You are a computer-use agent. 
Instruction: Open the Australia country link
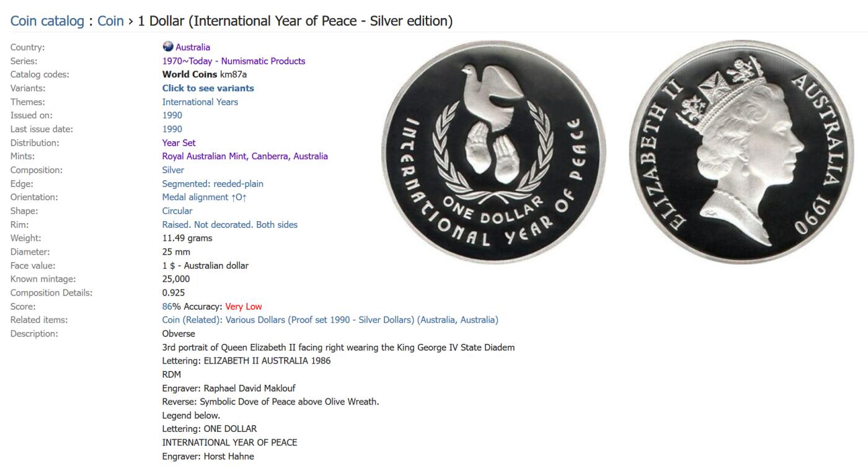193,47
